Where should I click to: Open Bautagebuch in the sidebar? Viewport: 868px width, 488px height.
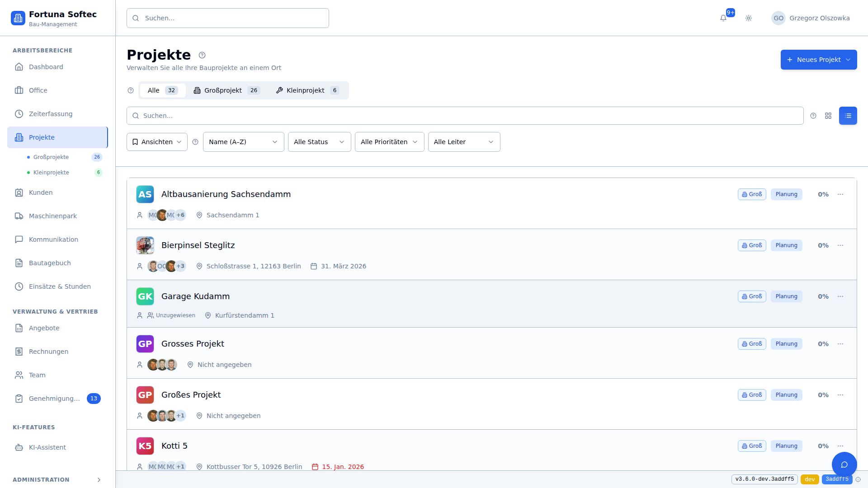(50, 263)
